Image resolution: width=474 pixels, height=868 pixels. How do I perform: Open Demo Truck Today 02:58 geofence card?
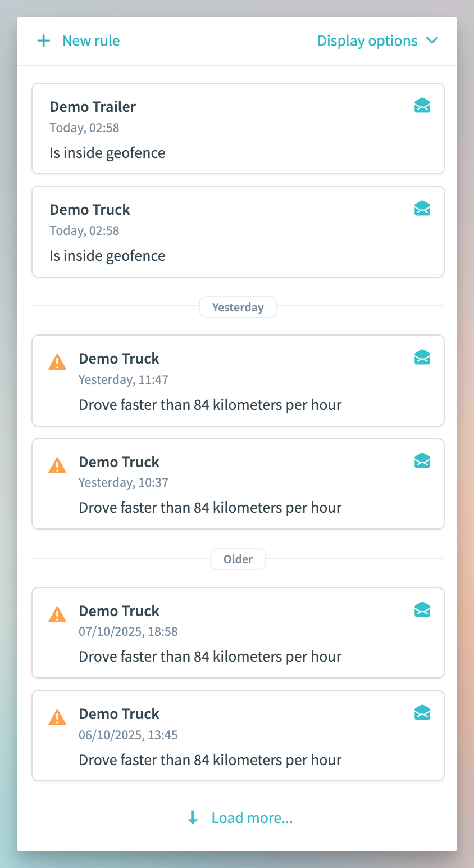225,232
